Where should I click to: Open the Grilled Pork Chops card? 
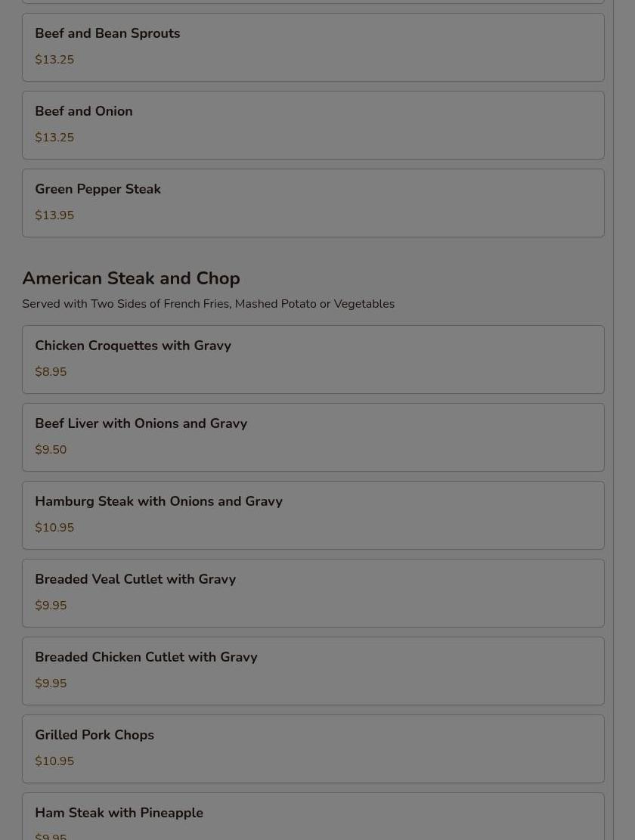313,749
